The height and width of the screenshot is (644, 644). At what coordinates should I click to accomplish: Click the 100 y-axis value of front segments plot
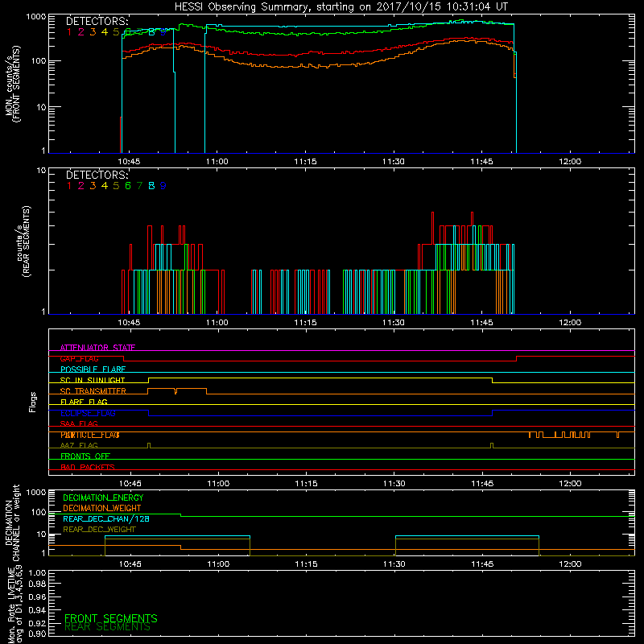(38, 61)
